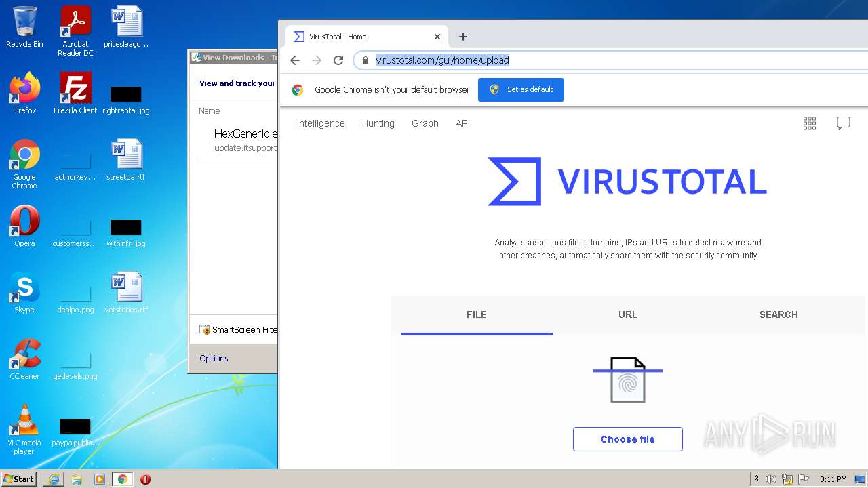Open Google Chrome desktop shortcut
Viewport: 868px width, 488px height.
pyautogui.click(x=24, y=164)
